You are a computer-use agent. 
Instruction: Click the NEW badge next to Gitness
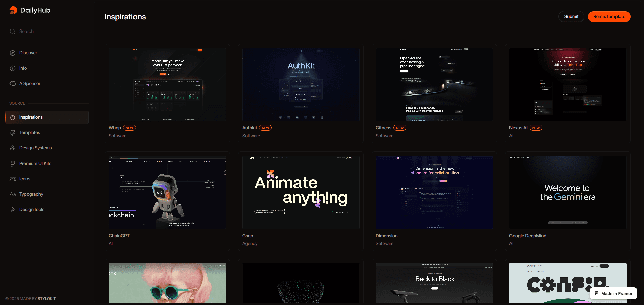tap(400, 128)
